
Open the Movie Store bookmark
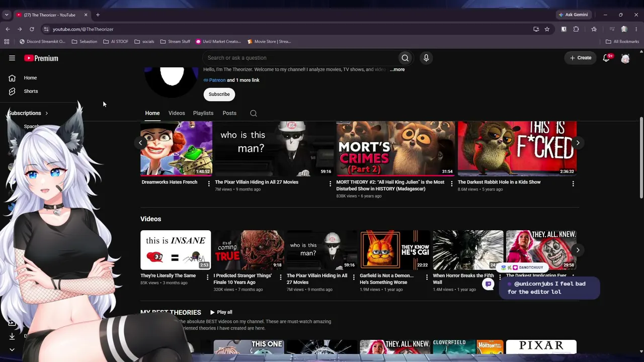tap(269, 42)
